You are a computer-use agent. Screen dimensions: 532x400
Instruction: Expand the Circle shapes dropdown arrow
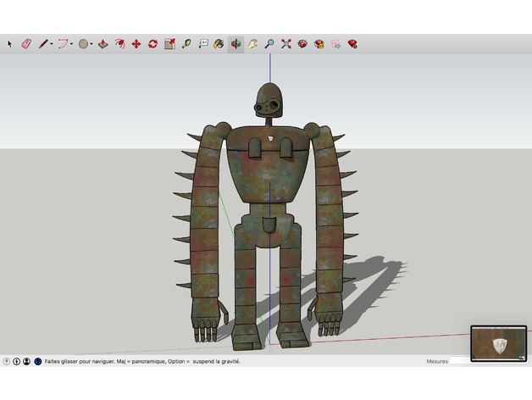91,44
